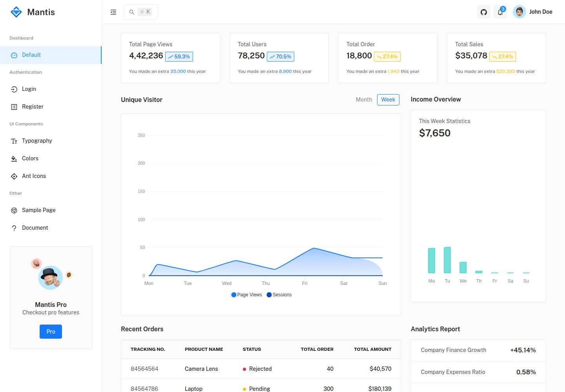Collapse the sidebar with the menu-fold icon
The height and width of the screenshot is (392, 565).
point(113,12)
